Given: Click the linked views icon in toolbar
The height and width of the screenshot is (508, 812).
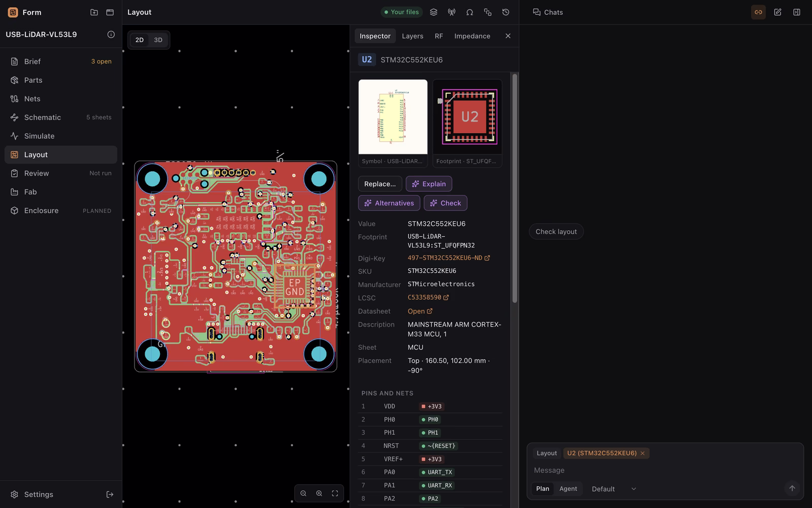Looking at the screenshot, I should coord(488,12).
